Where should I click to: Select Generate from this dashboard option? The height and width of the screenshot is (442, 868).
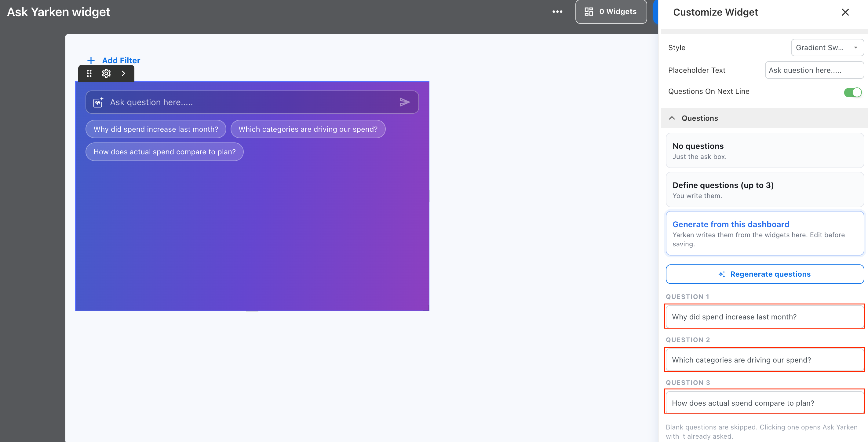(764, 233)
